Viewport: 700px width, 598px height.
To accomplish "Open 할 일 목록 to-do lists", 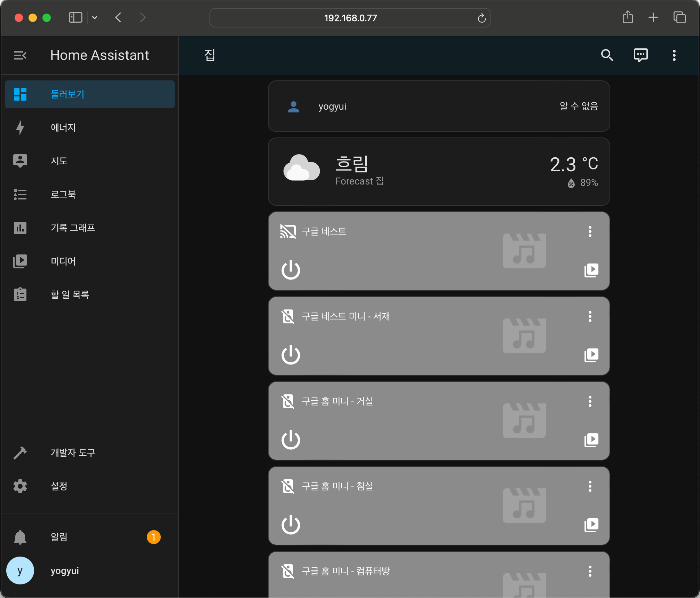I will (70, 294).
